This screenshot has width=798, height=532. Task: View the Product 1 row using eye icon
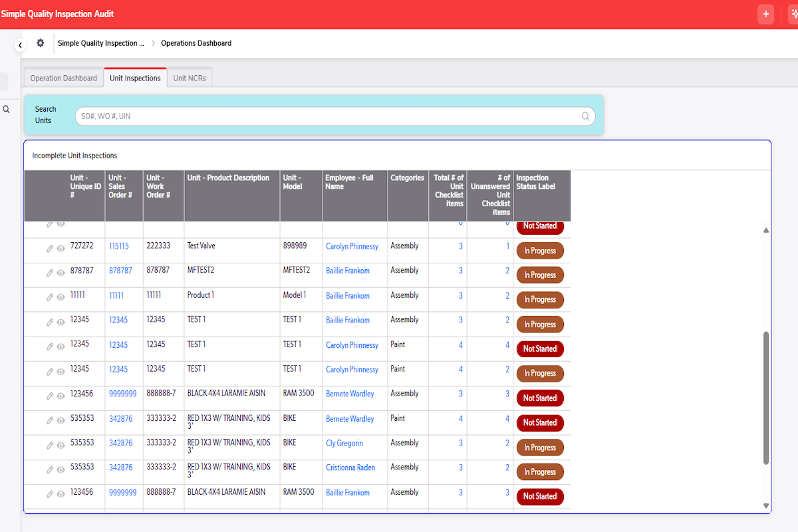[61, 297]
